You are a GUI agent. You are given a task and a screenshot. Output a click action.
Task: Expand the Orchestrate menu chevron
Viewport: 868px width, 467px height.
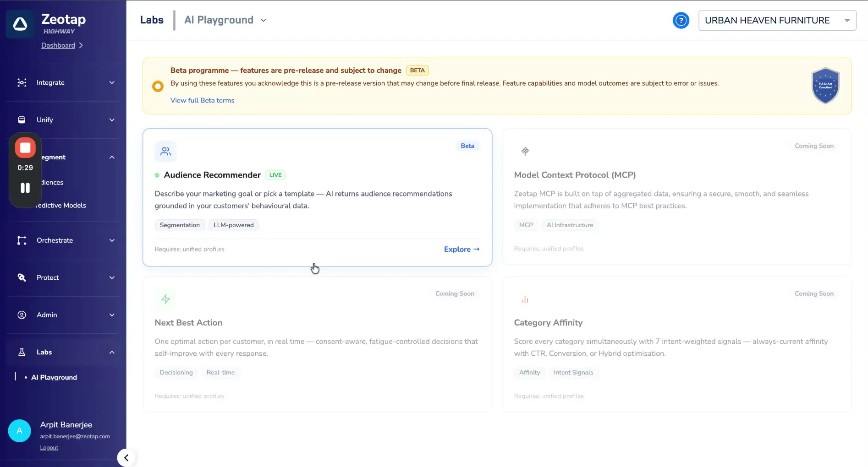point(112,240)
